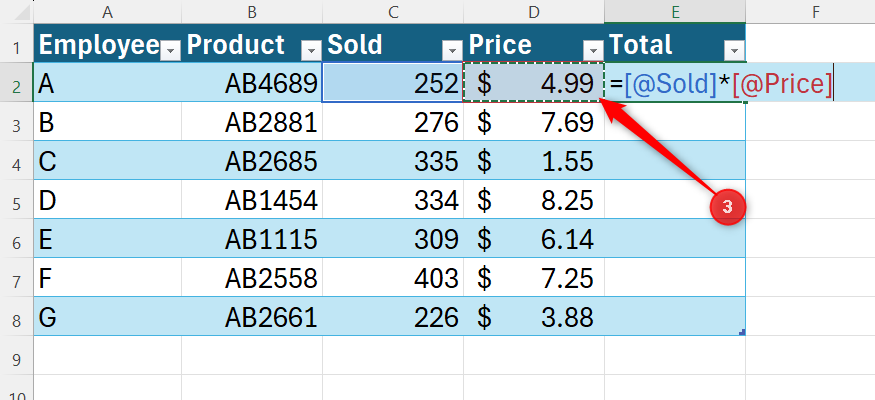Click Price cell showing 4.99
This screenshot has width=875, height=400.
(533, 82)
